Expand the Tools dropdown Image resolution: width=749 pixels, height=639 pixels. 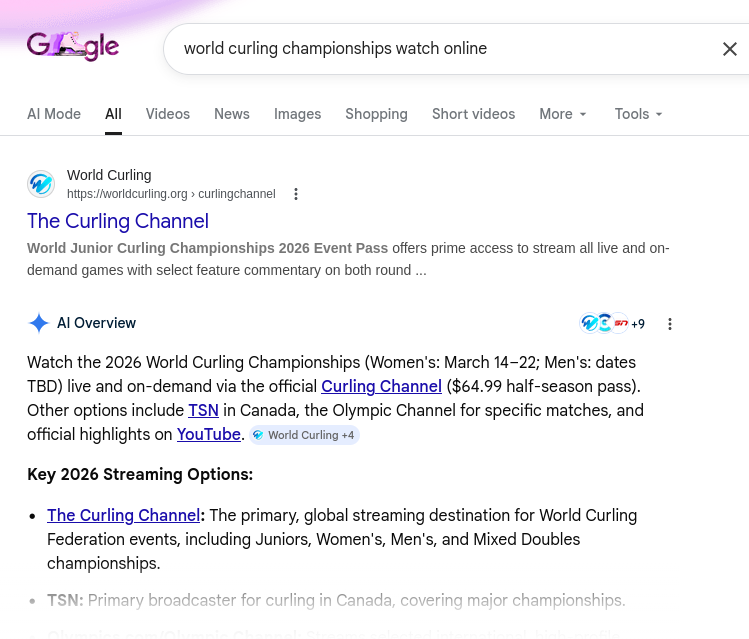click(x=638, y=114)
